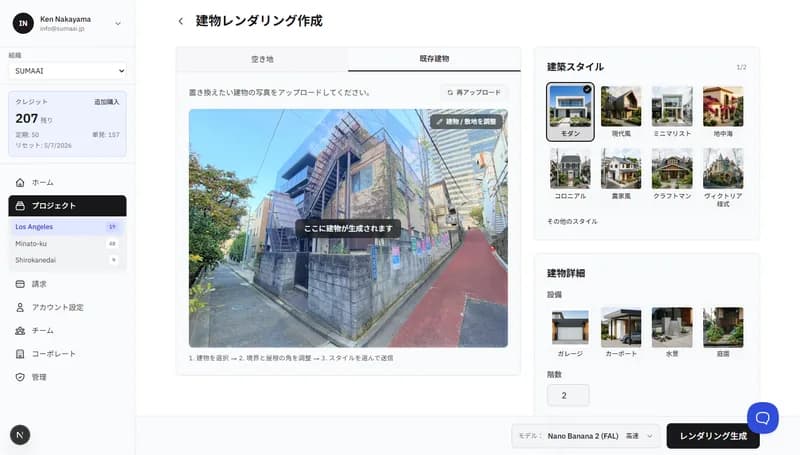Select the Minato-ku project
800x455 pixels.
click(x=67, y=243)
